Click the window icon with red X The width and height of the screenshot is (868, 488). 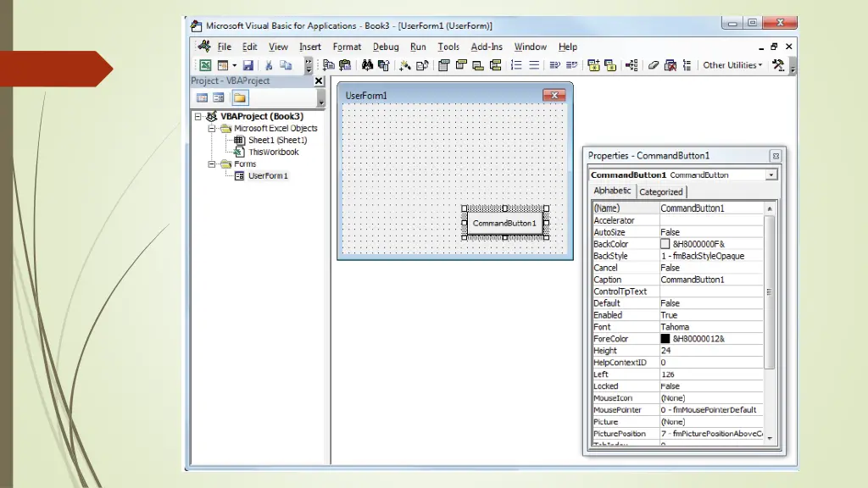coord(670,65)
